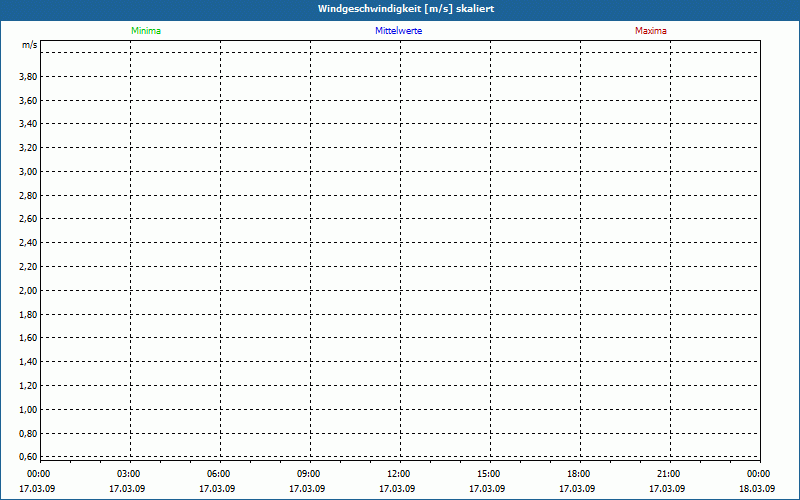Click the 1,80 y-axis value
800x500 pixels.
coord(29,315)
